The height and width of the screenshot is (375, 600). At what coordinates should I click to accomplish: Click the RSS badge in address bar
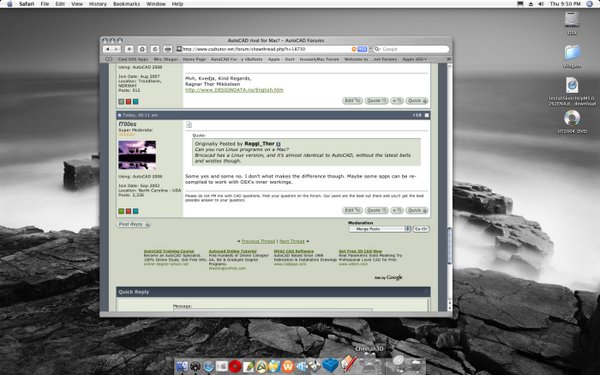(x=362, y=49)
